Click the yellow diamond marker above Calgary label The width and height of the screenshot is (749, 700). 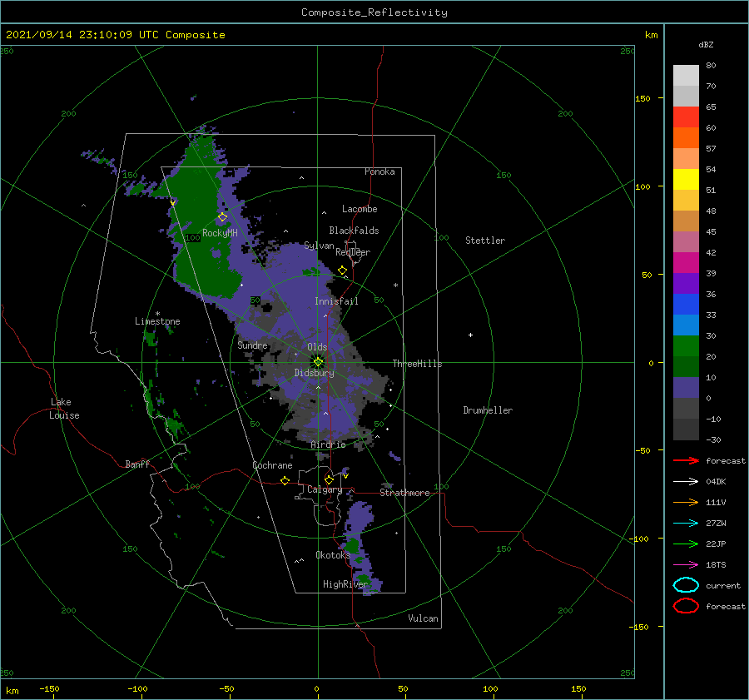click(329, 479)
